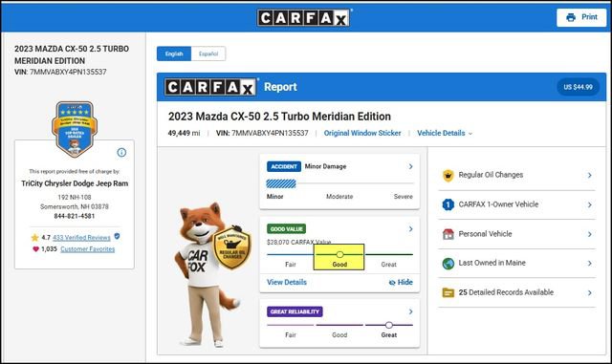Click the house icon for Personal Vehicle
Image resolution: width=612 pixels, height=364 pixels.
[448, 234]
